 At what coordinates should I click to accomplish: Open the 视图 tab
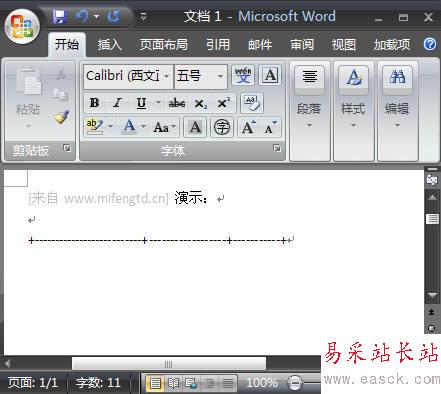coord(344,44)
